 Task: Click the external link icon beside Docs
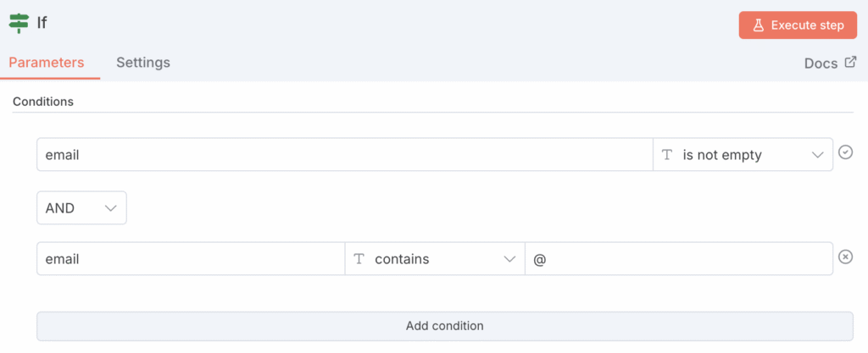tap(850, 63)
